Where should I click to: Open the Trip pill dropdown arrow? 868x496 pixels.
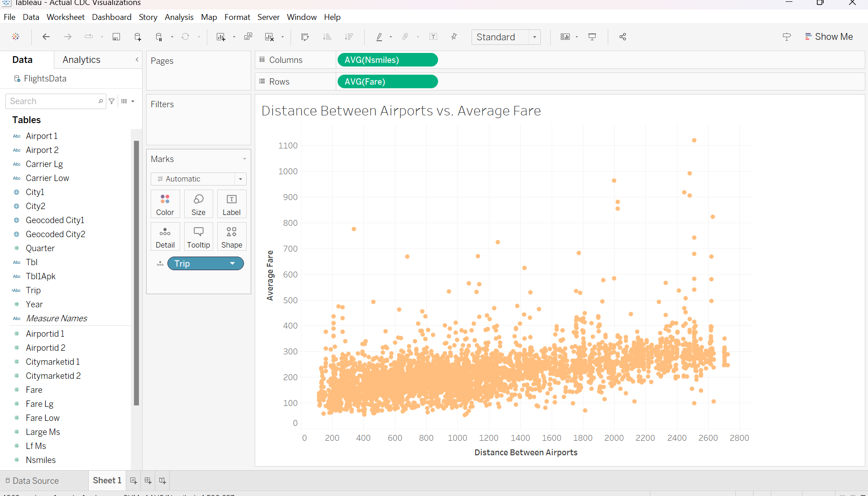click(233, 263)
